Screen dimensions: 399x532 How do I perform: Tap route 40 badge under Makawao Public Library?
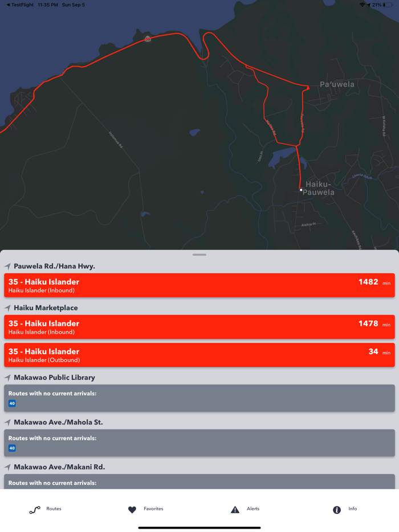(12, 403)
